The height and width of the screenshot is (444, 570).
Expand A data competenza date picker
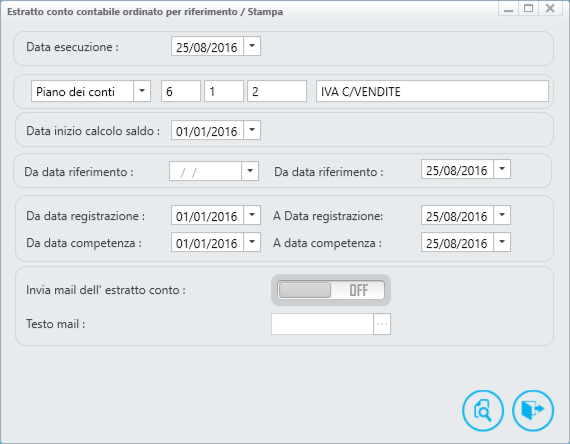pyautogui.click(x=502, y=242)
